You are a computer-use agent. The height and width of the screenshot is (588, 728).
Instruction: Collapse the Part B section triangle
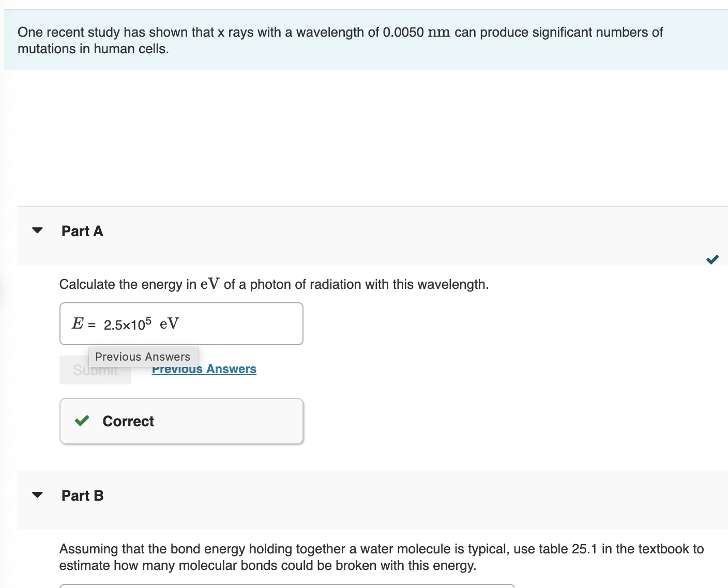click(37, 495)
